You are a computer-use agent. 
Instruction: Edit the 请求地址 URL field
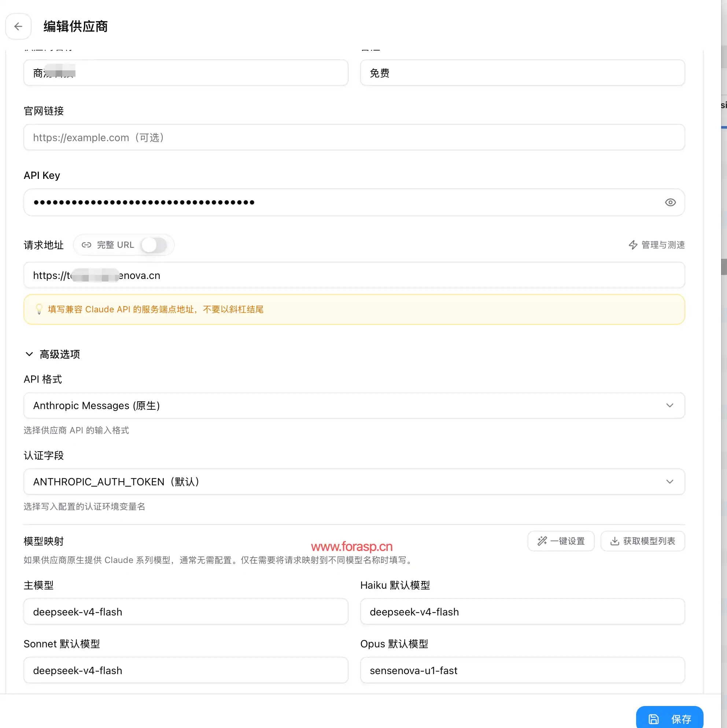[354, 275]
